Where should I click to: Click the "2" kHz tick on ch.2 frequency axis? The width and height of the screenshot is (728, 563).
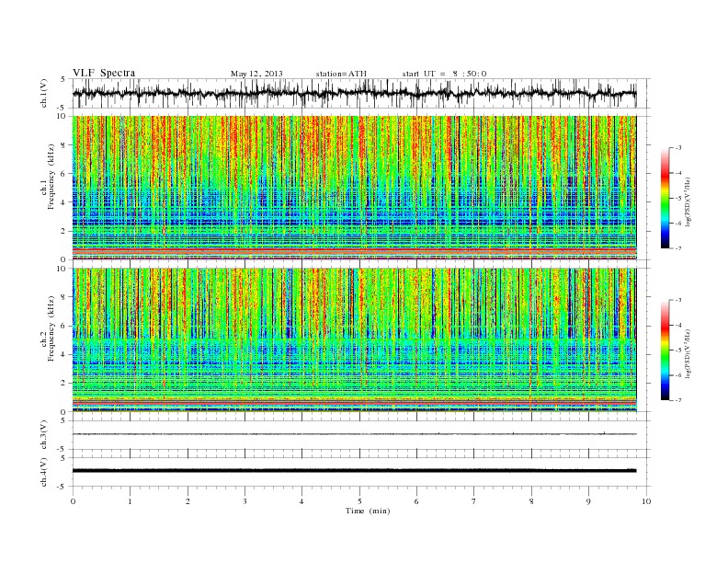tap(63, 384)
